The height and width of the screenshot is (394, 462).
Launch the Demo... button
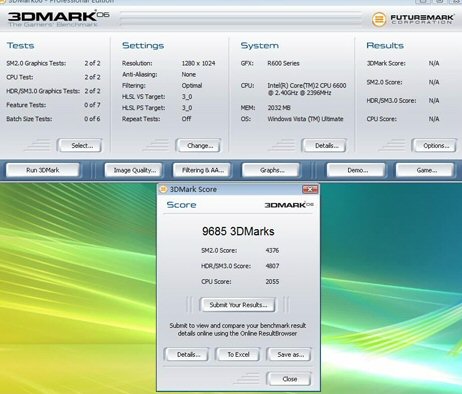click(356, 170)
